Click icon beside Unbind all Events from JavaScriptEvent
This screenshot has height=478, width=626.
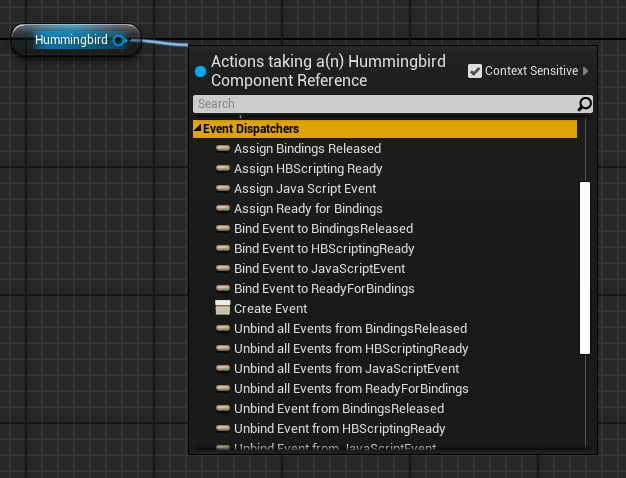(x=223, y=368)
